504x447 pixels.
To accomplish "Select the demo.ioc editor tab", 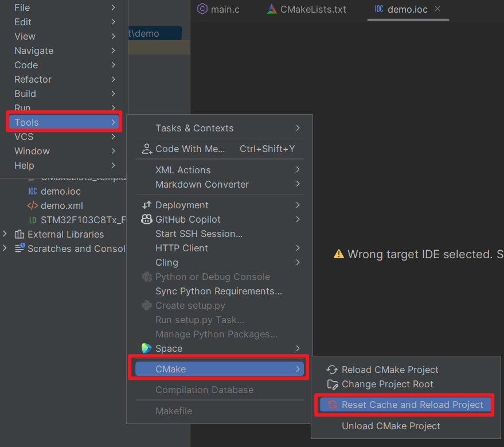I will click(407, 9).
